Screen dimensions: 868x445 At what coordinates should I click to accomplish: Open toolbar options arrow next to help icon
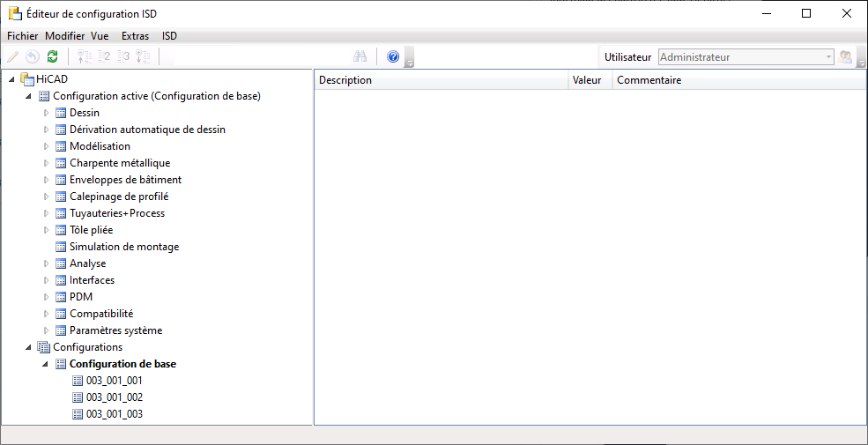(410, 57)
